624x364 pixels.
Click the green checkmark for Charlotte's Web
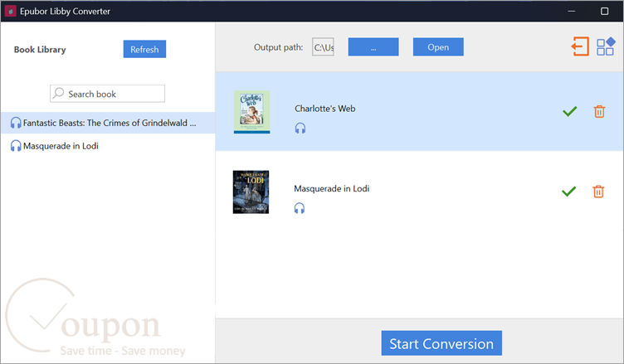(x=570, y=111)
